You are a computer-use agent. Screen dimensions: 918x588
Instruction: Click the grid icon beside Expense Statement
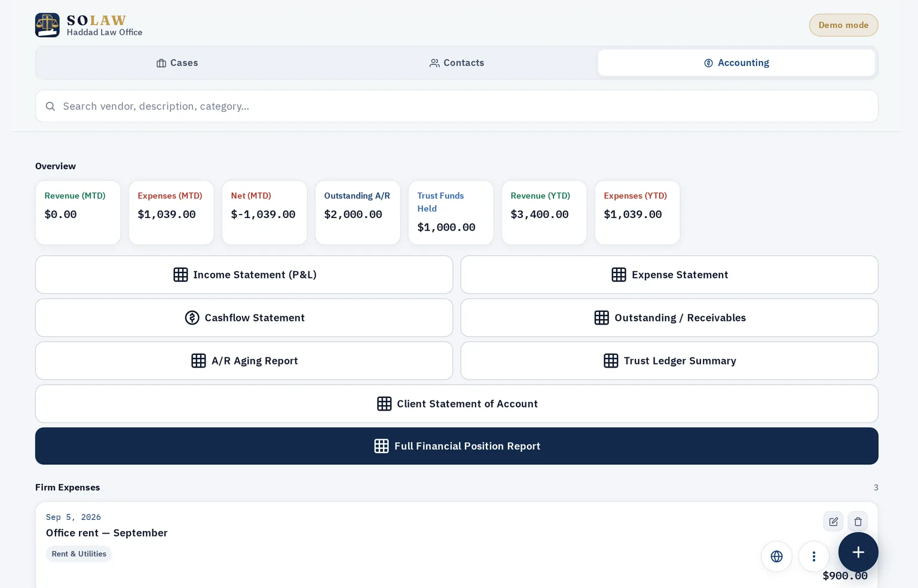619,275
